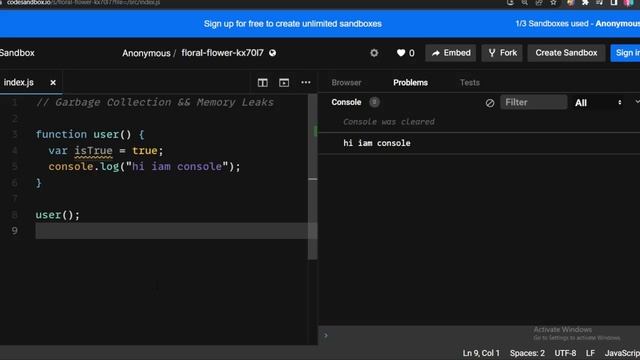Open sandbox settings gear icon
The image size is (640, 360).
pyautogui.click(x=374, y=53)
